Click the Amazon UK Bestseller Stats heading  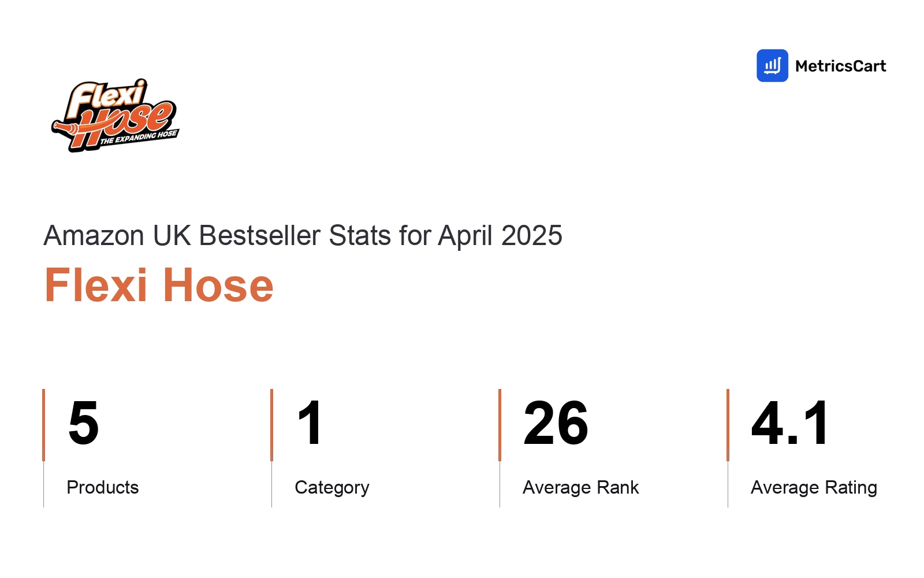303,236
